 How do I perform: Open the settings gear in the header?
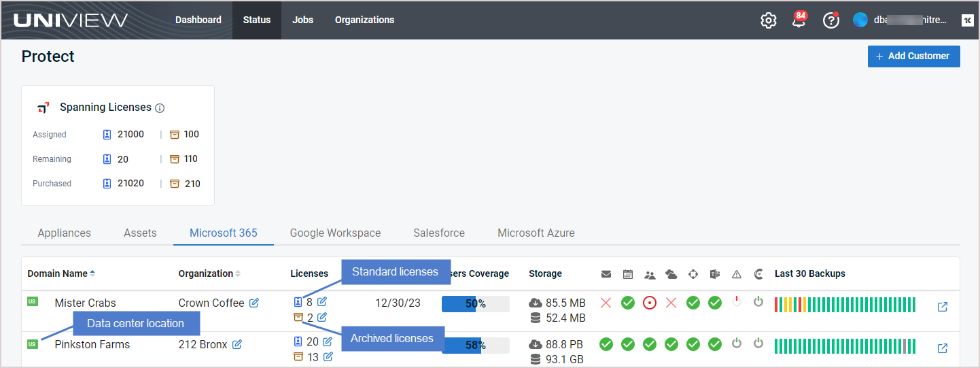point(769,20)
